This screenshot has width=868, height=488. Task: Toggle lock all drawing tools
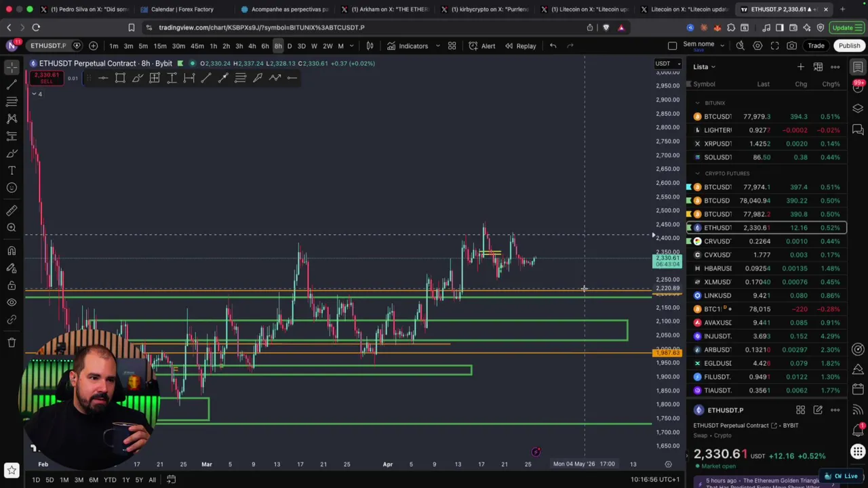12,285
